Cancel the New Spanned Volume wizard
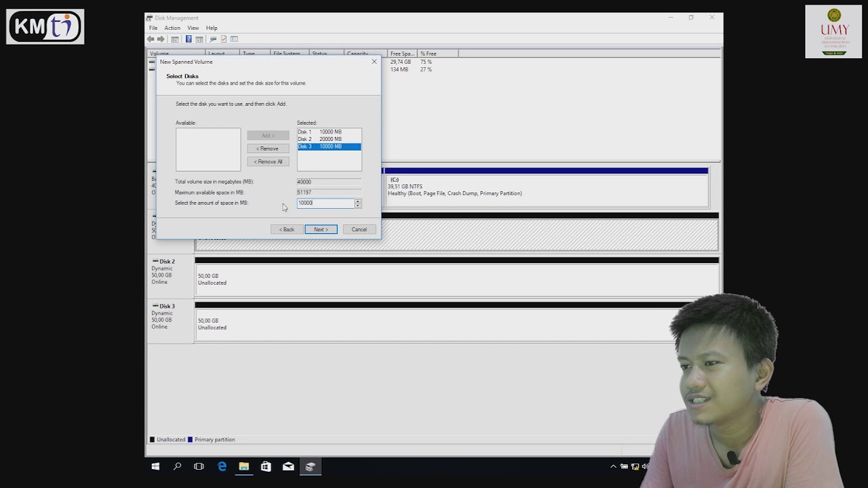This screenshot has width=868, height=488. click(x=359, y=229)
